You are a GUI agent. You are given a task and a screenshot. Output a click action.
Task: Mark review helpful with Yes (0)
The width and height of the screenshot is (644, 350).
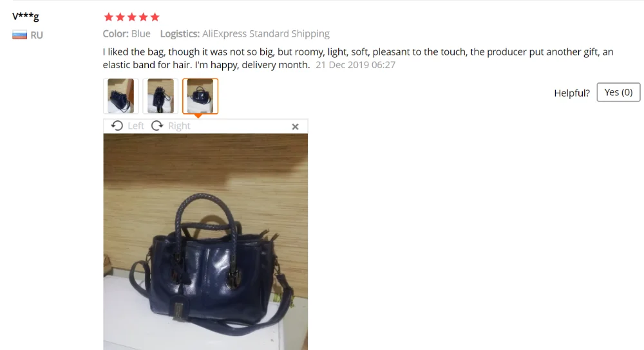pos(618,92)
